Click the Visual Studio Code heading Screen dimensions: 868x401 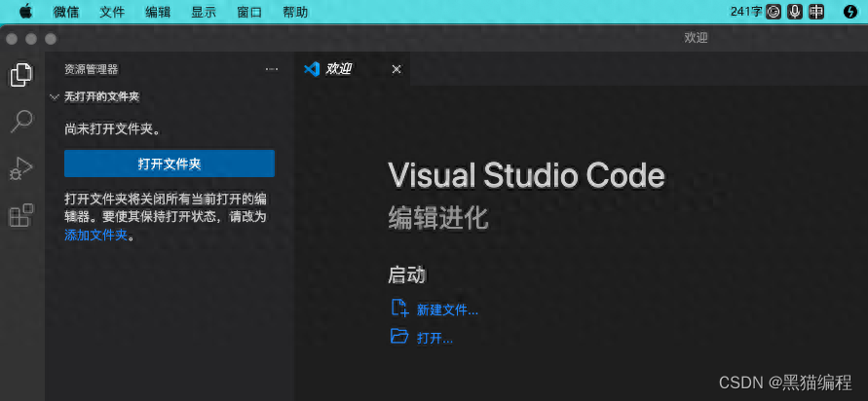(x=526, y=175)
